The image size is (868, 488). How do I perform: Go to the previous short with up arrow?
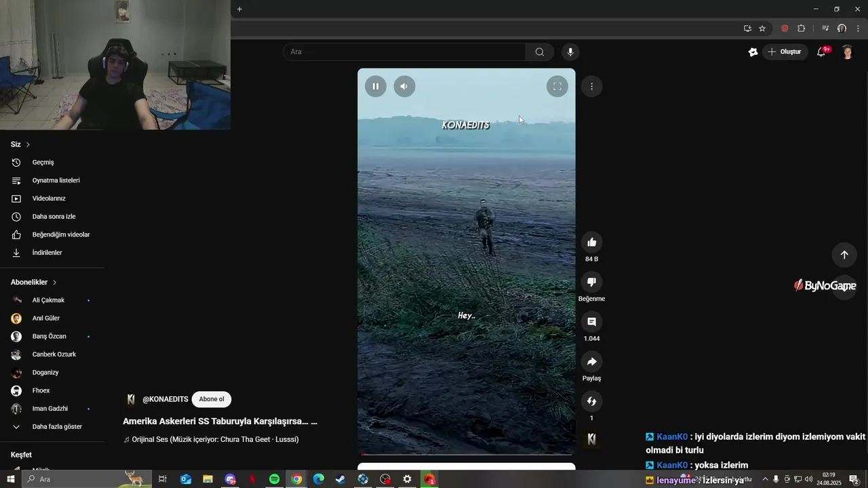(x=844, y=255)
